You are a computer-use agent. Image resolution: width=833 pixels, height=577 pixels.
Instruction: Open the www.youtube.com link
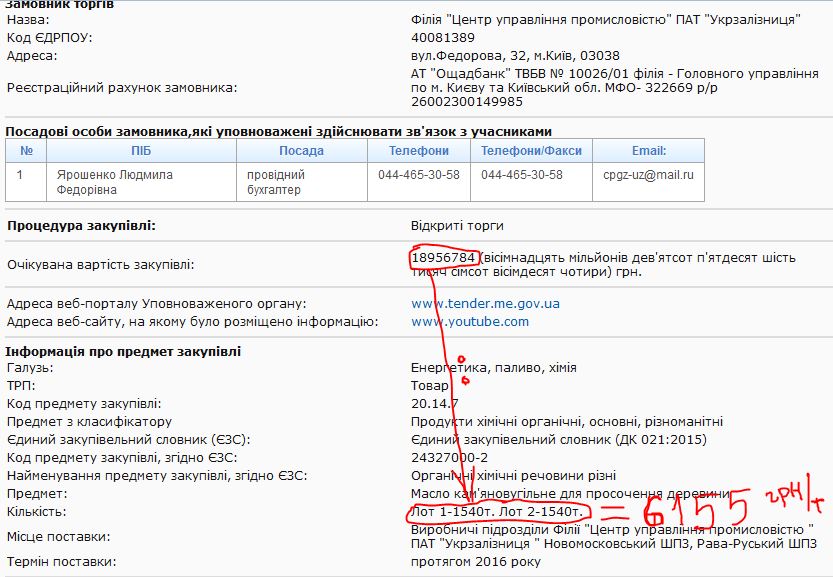(470, 321)
